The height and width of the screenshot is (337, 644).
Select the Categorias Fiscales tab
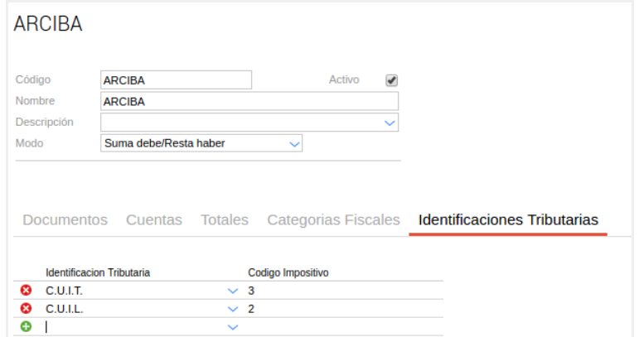click(x=333, y=220)
